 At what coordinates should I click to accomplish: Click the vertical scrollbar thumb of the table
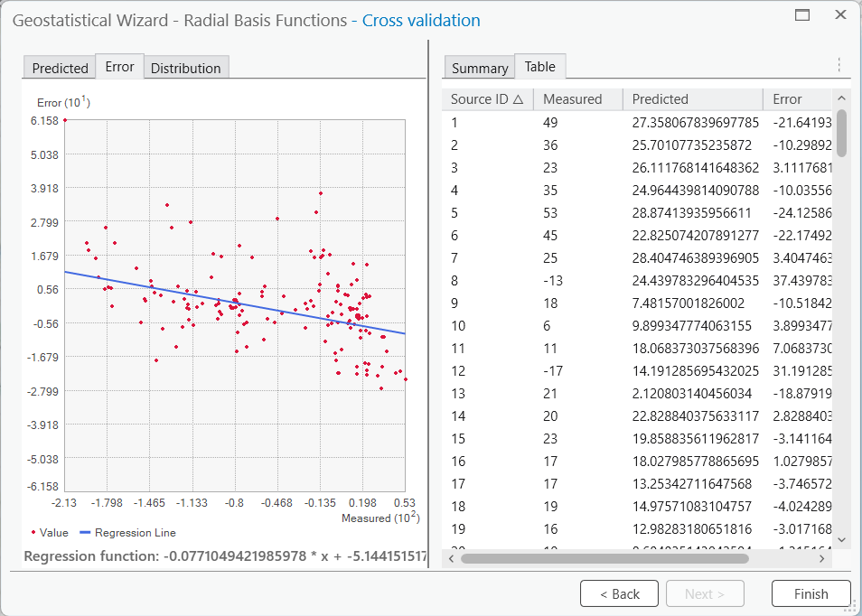coord(841,133)
